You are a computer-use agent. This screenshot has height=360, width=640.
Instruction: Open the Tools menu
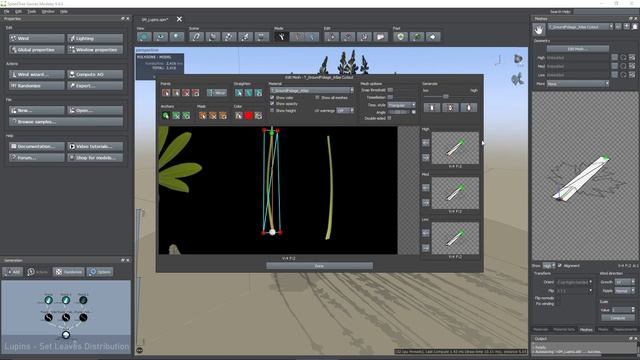pos(31,11)
